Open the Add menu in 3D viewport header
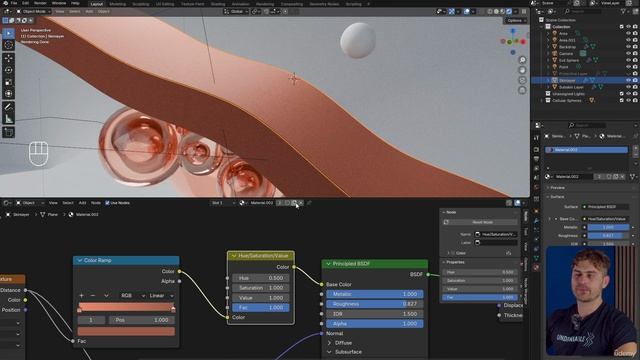Viewport: 640px width, 360px height. click(89, 11)
